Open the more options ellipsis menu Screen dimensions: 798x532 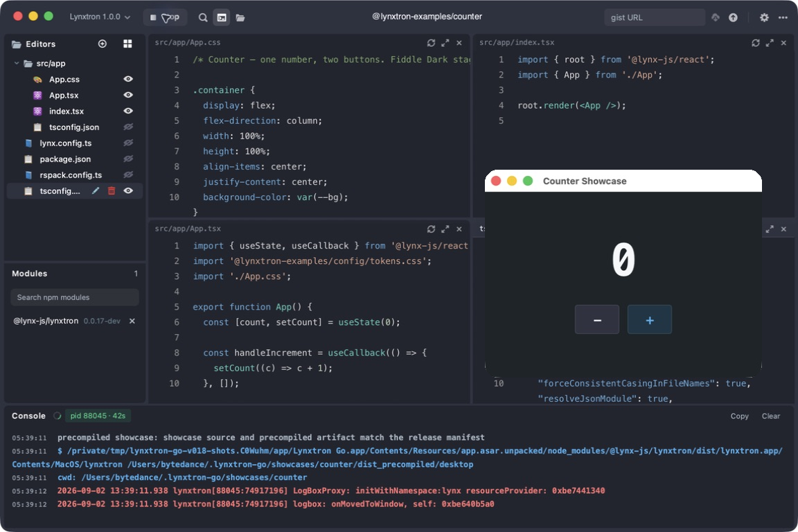(x=783, y=17)
